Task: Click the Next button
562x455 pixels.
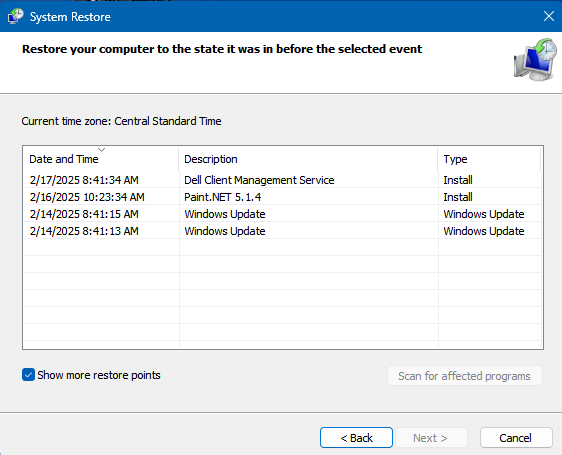Action: [x=431, y=437]
